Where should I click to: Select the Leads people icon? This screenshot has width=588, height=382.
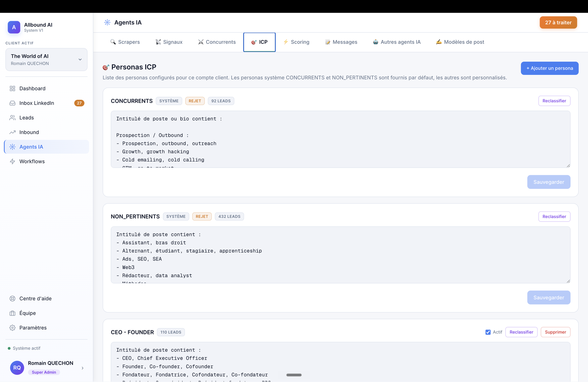point(12,118)
